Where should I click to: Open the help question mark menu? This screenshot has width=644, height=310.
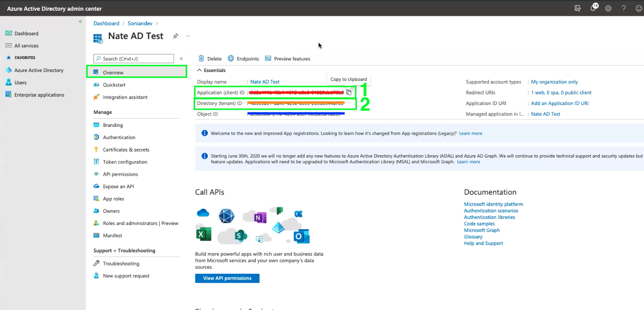tap(624, 8)
